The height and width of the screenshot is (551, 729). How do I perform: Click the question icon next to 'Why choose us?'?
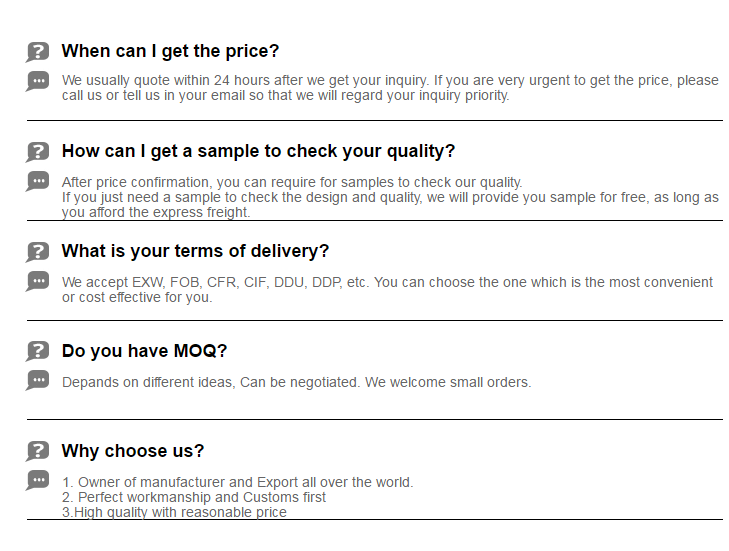[x=37, y=451]
